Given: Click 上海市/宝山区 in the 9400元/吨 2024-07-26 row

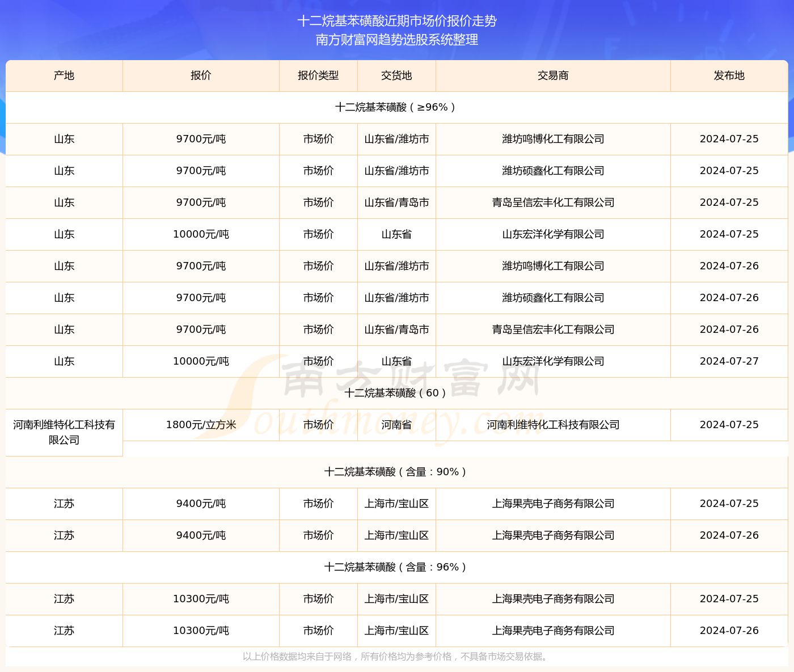Looking at the screenshot, I should point(396,535).
